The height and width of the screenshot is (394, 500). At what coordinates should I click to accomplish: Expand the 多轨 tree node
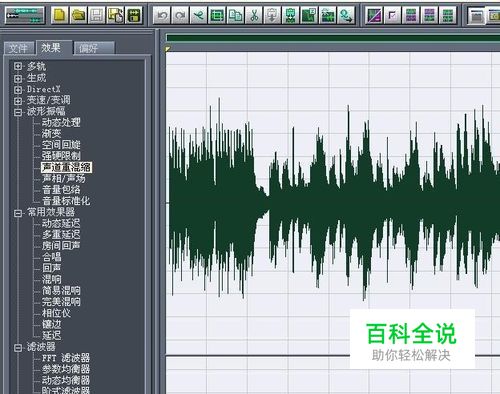coord(18,66)
